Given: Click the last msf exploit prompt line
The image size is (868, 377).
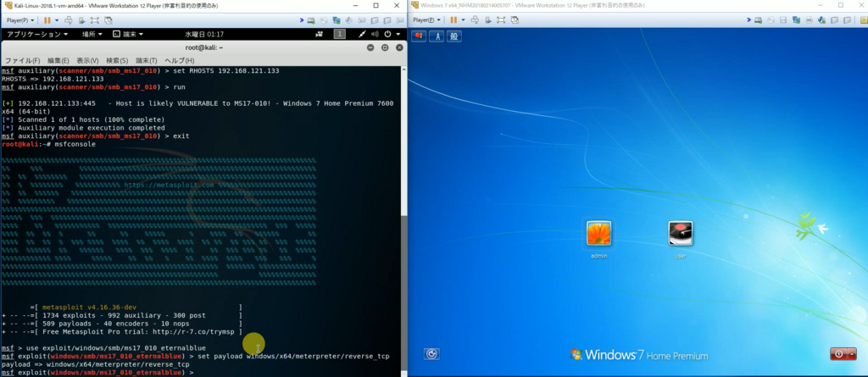Looking at the screenshot, I should (97, 373).
